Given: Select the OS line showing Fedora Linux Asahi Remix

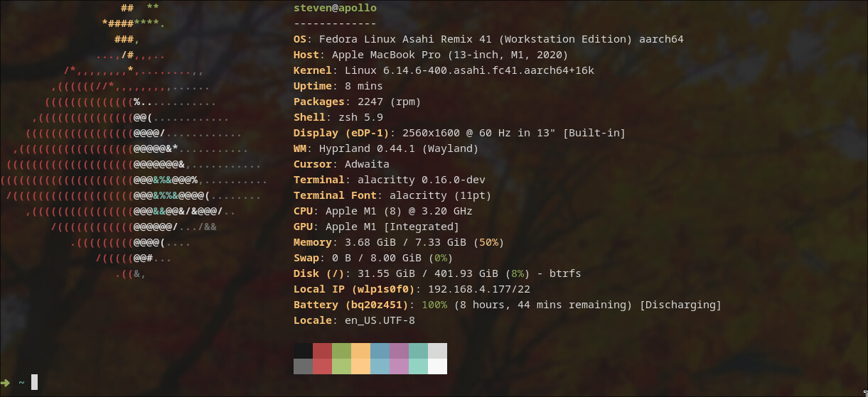Looking at the screenshot, I should pos(488,39).
